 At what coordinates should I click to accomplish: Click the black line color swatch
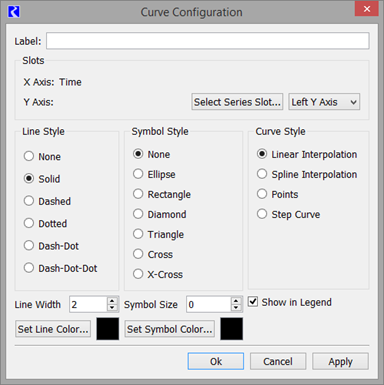pos(108,329)
